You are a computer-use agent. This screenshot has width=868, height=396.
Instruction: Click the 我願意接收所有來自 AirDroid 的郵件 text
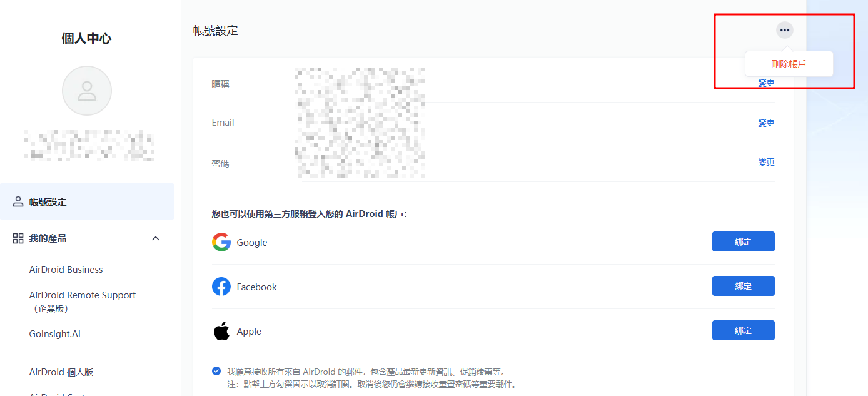[366, 372]
